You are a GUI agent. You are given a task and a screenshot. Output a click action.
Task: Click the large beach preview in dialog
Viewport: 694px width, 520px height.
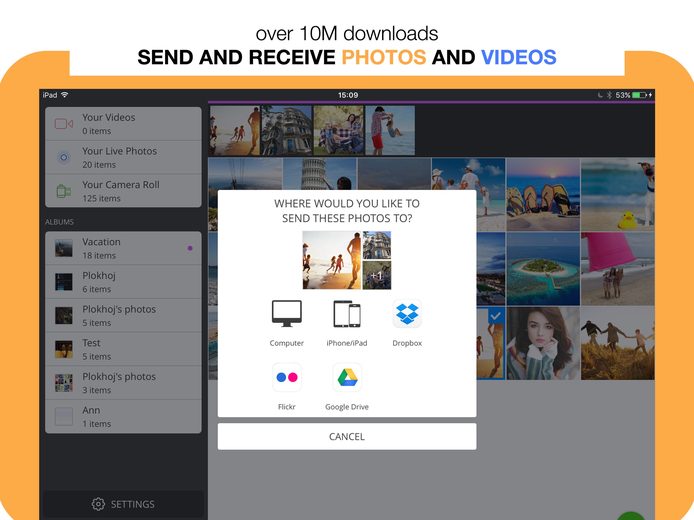[332, 260]
